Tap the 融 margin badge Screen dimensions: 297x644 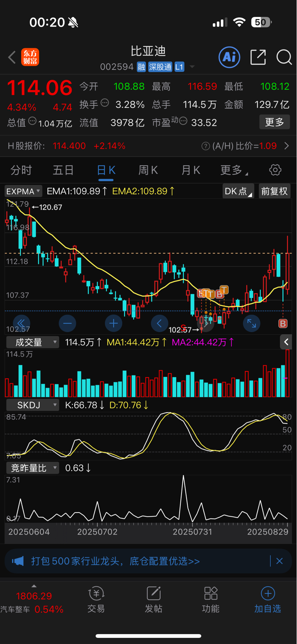pos(141,67)
